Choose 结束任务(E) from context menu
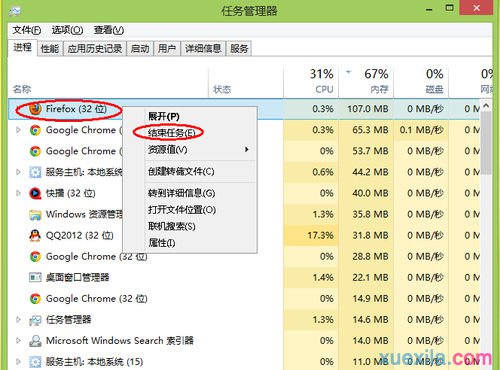The width and height of the screenshot is (500, 370). [x=171, y=133]
